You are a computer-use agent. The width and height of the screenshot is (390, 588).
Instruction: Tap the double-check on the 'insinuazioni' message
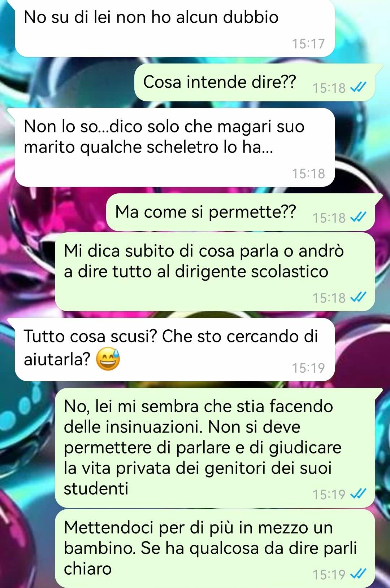tap(359, 494)
